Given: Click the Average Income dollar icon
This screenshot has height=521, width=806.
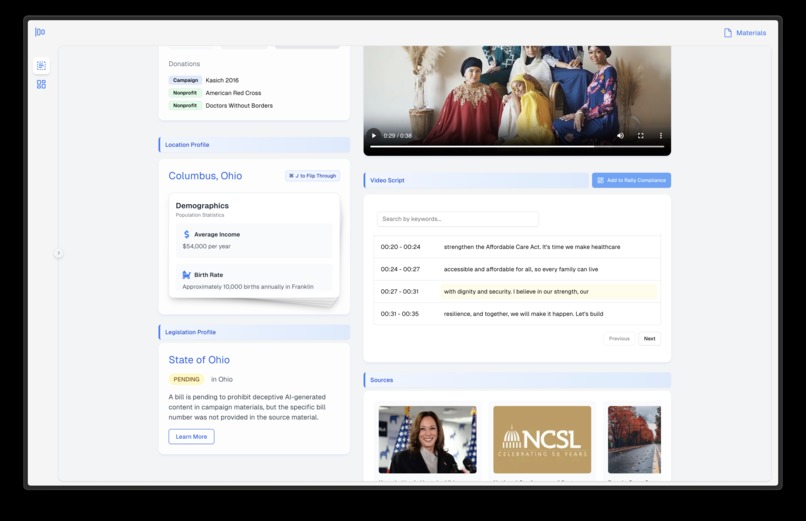Looking at the screenshot, I should 187,234.
